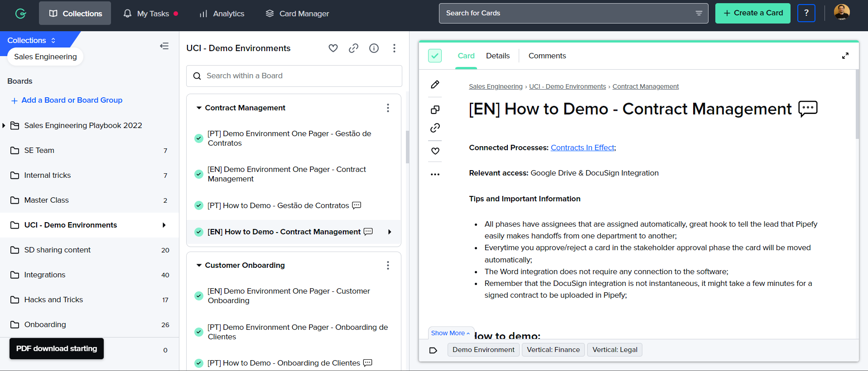Open card more actions ellipsis
This screenshot has height=371, width=868.
(435, 174)
